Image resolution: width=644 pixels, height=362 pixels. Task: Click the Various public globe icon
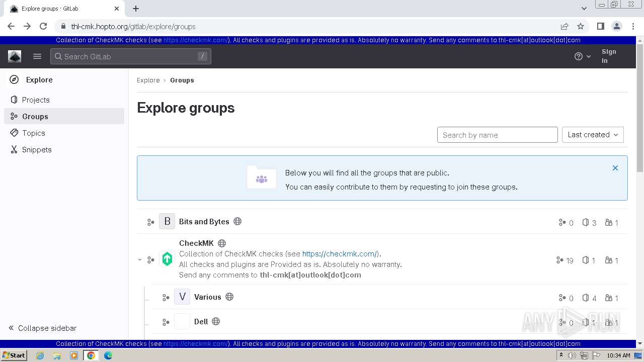pos(229,297)
